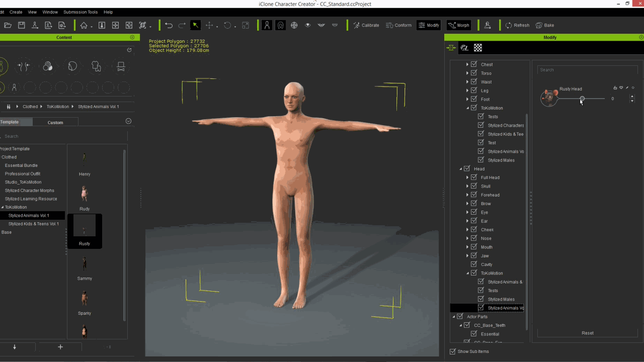Click the Conform tool
Screen dimensions: 644x362
[x=398, y=25]
